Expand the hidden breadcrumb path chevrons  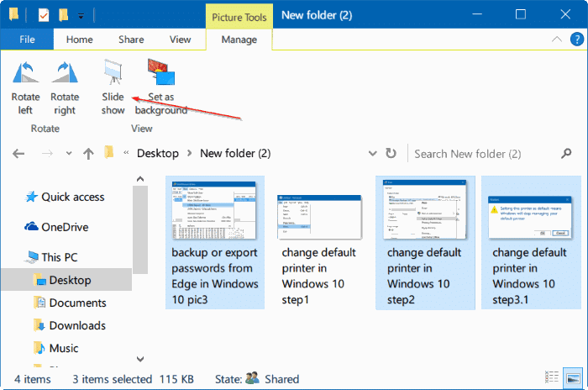pyautogui.click(x=126, y=152)
